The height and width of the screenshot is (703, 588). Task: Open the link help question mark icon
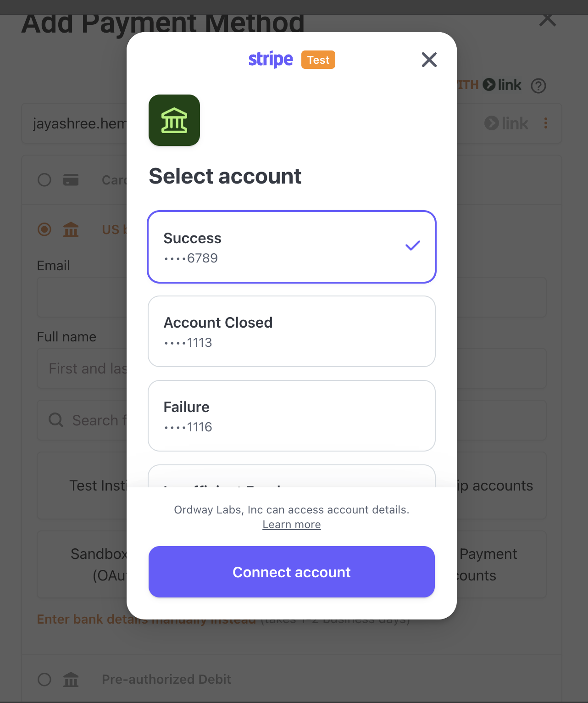(538, 86)
